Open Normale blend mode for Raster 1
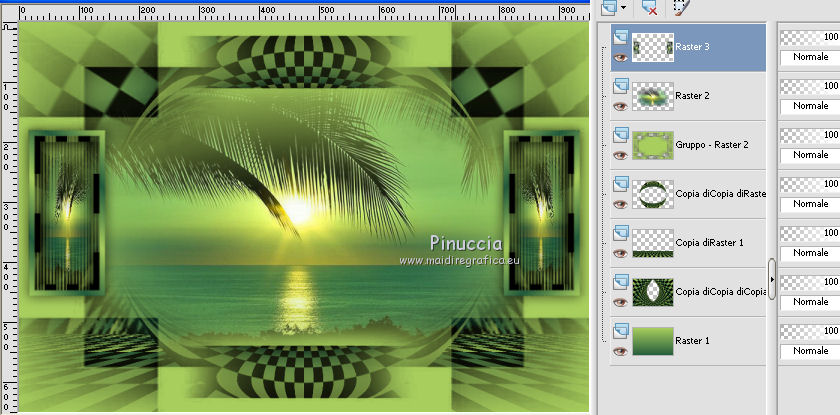Screen dimensions: 840x415 810,351
